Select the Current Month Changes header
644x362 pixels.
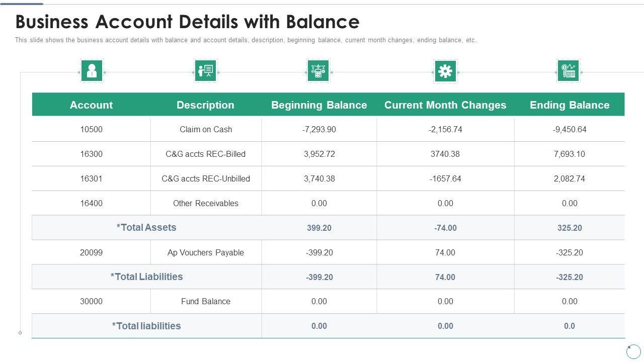(445, 105)
